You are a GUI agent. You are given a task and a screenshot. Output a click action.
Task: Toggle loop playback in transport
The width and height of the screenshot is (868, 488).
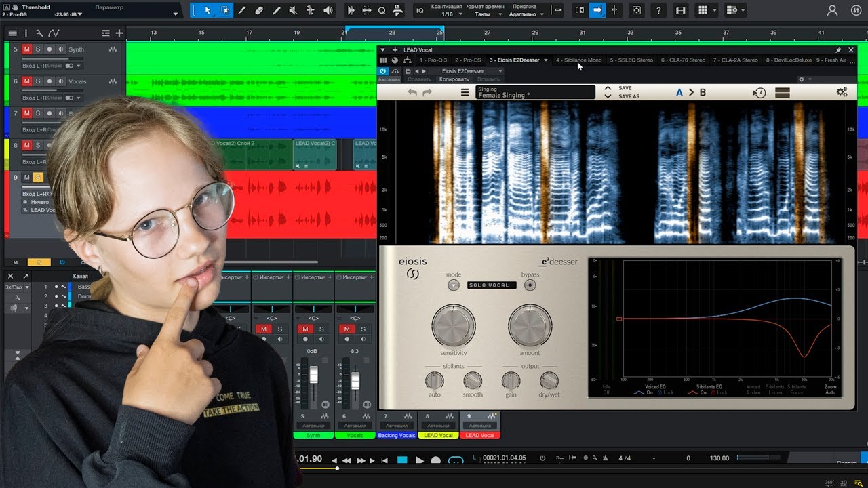click(456, 460)
